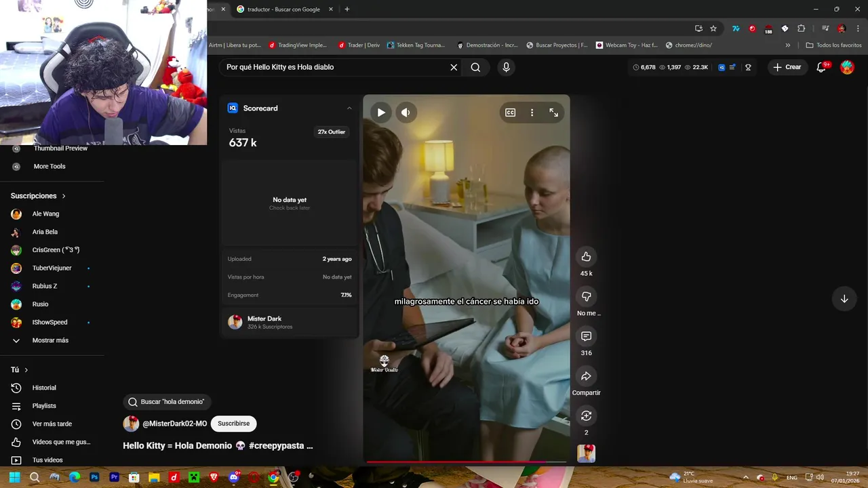
Task: Play the Shorts video
Action: (381, 113)
